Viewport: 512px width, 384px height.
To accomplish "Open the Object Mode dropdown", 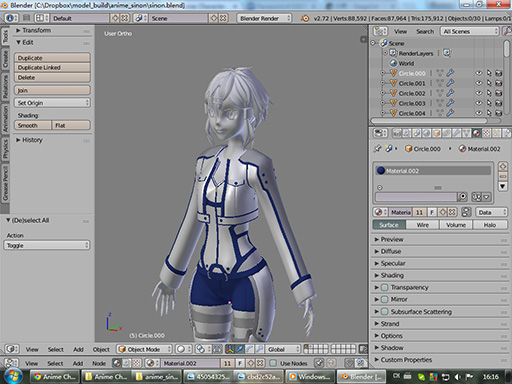I will tap(144, 349).
